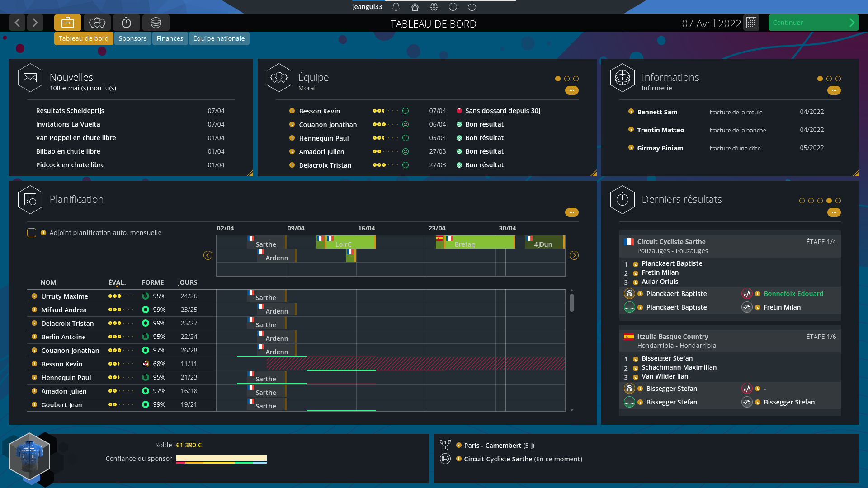Select second page dot in Informations panel
Image resolution: width=868 pixels, height=488 pixels.
(829, 79)
